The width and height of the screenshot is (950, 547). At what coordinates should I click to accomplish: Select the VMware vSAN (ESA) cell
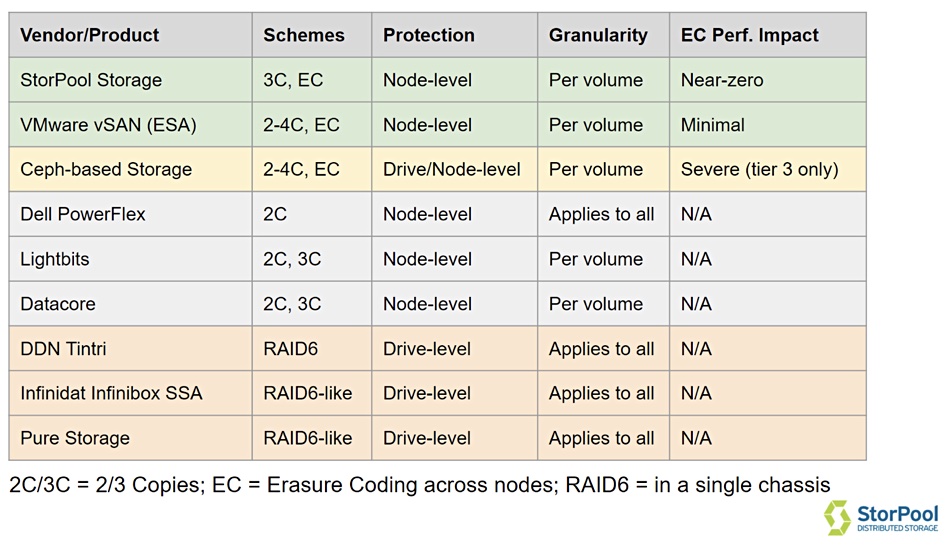(130, 125)
